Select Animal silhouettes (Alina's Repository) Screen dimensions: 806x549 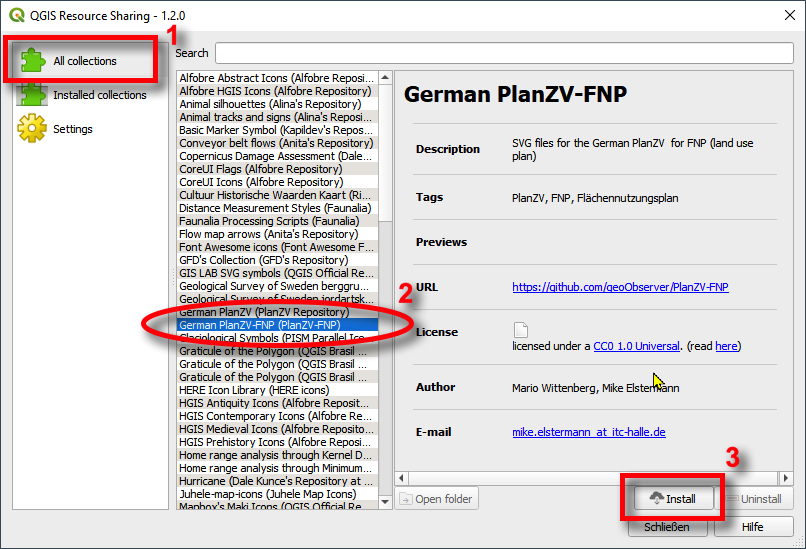click(278, 104)
